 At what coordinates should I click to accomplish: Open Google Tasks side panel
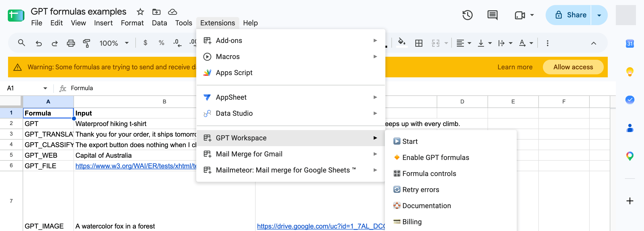pos(630,100)
